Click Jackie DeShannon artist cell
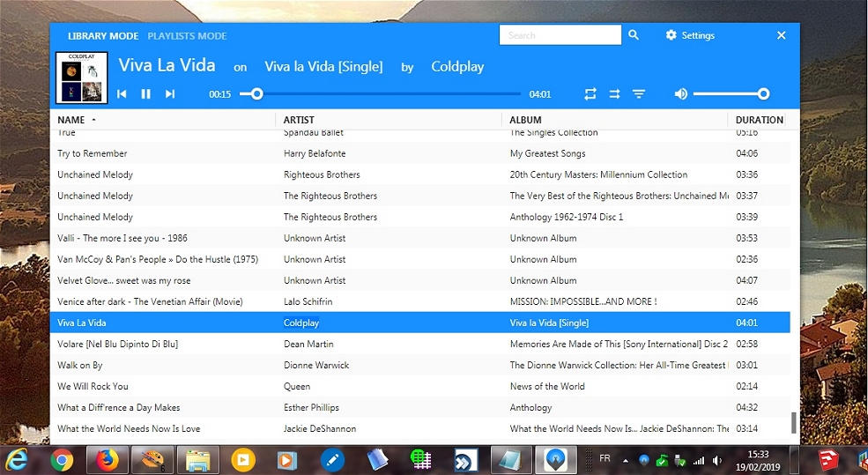The image size is (868, 475). 319,428
